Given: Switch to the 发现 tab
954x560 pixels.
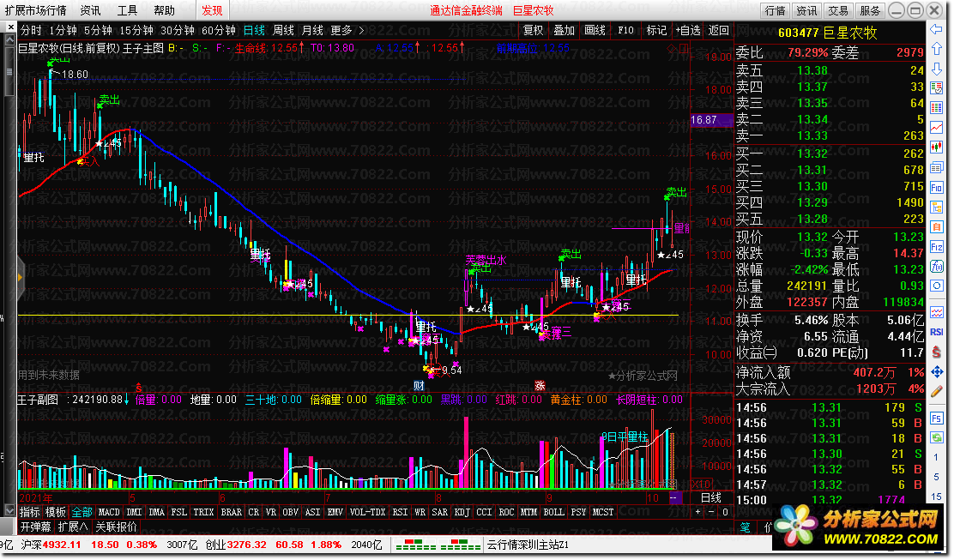Looking at the screenshot, I should 212,10.
